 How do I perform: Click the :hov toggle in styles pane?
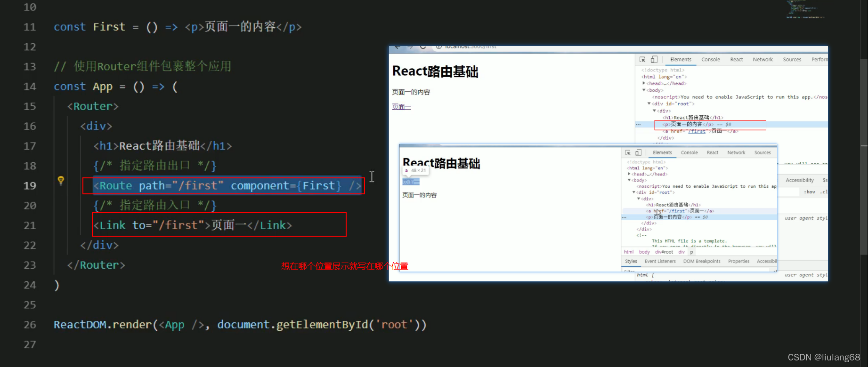click(810, 192)
